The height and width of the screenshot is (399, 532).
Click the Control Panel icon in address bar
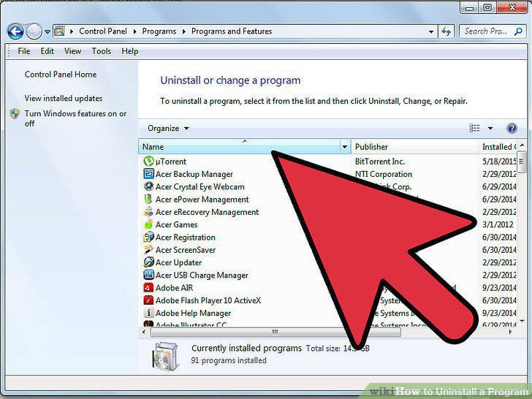pyautogui.click(x=59, y=31)
